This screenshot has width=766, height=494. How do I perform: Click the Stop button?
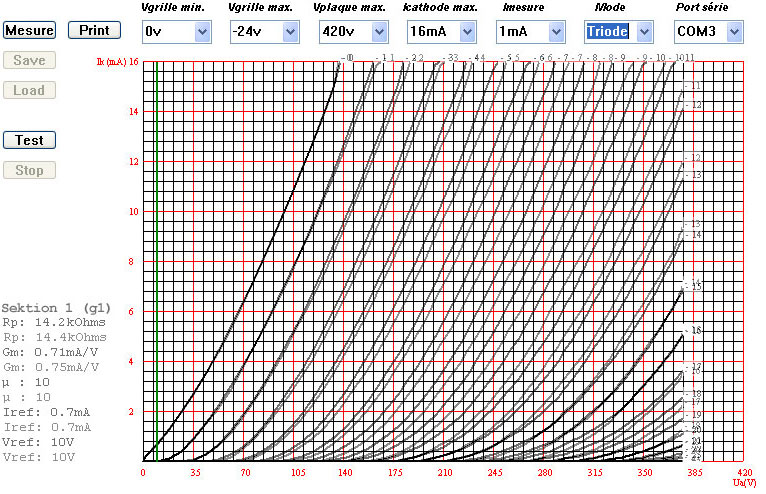coord(29,171)
